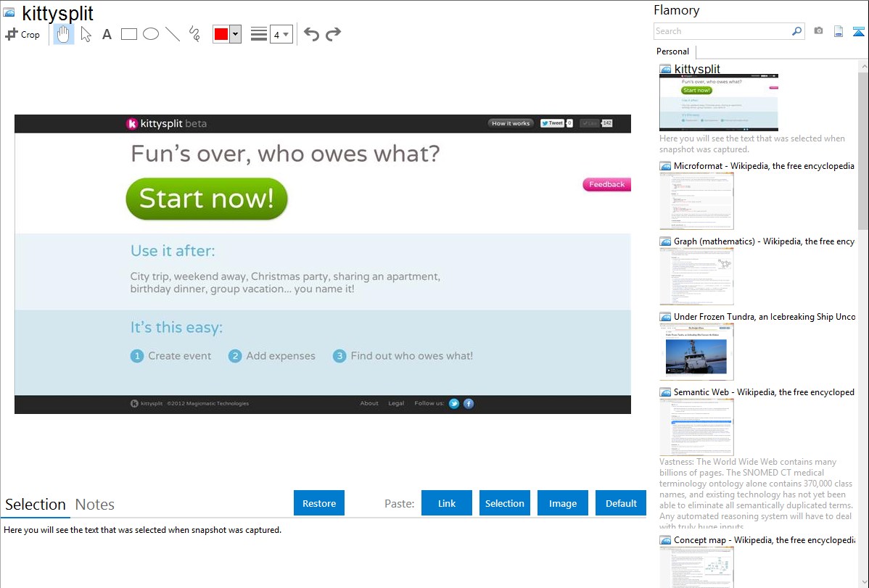Switch to the Personal tab
869x588 pixels.
[673, 51]
